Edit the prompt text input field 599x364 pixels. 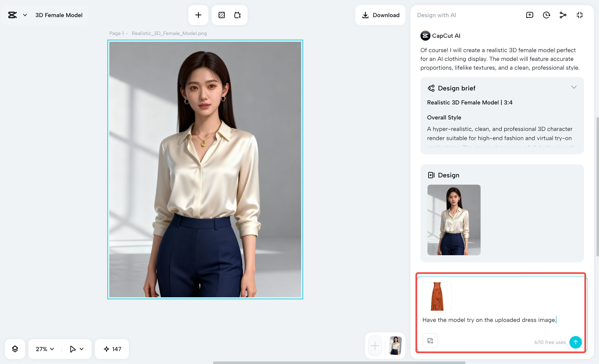coord(489,320)
